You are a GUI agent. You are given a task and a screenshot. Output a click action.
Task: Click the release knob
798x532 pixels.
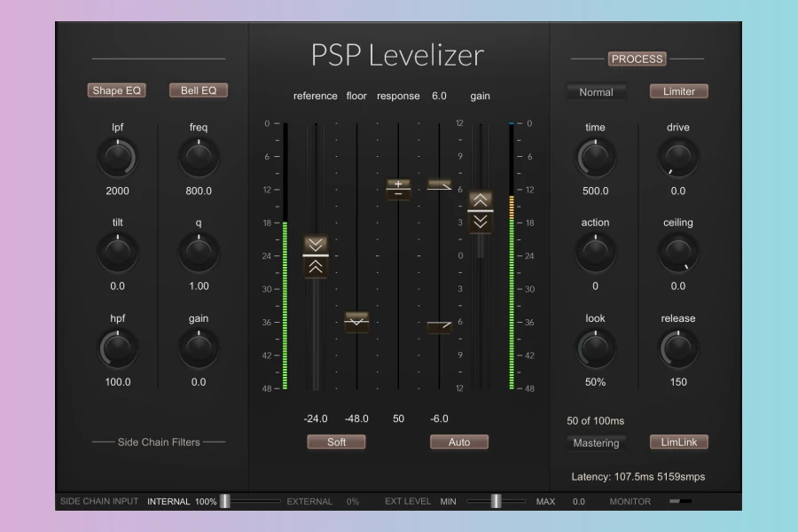point(678,348)
